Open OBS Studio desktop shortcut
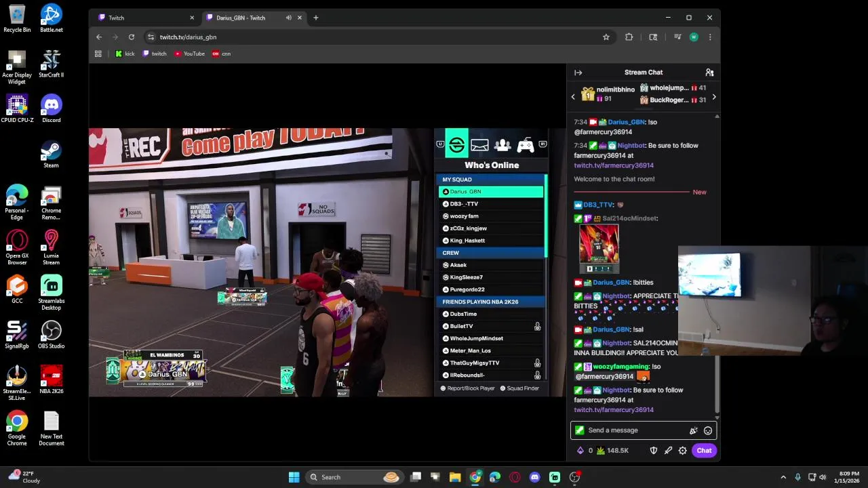Image resolution: width=868 pixels, height=488 pixels. (51, 335)
